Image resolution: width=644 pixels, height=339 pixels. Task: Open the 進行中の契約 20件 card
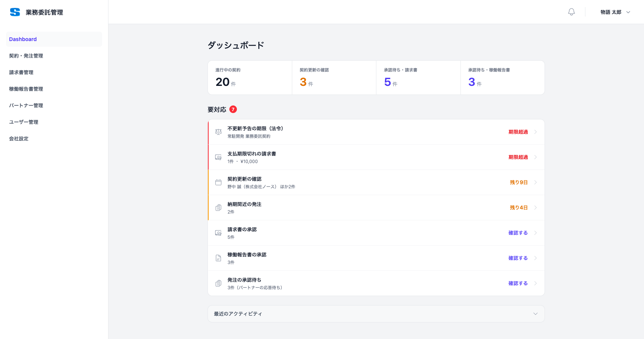click(x=250, y=78)
